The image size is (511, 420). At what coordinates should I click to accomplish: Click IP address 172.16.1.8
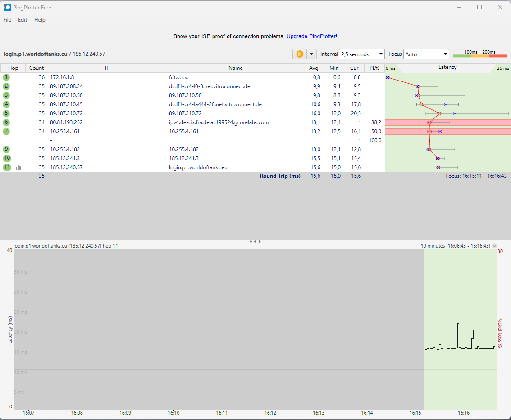[x=62, y=77]
